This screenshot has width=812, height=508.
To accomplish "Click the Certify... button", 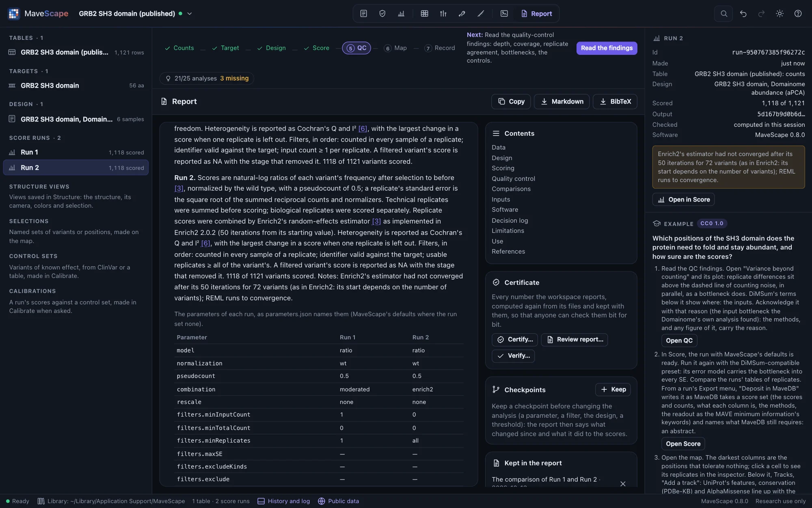I will pyautogui.click(x=515, y=339).
